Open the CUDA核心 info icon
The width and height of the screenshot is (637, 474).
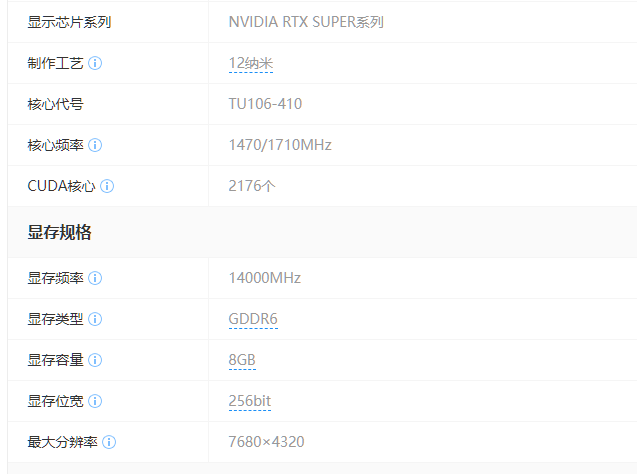point(107,186)
